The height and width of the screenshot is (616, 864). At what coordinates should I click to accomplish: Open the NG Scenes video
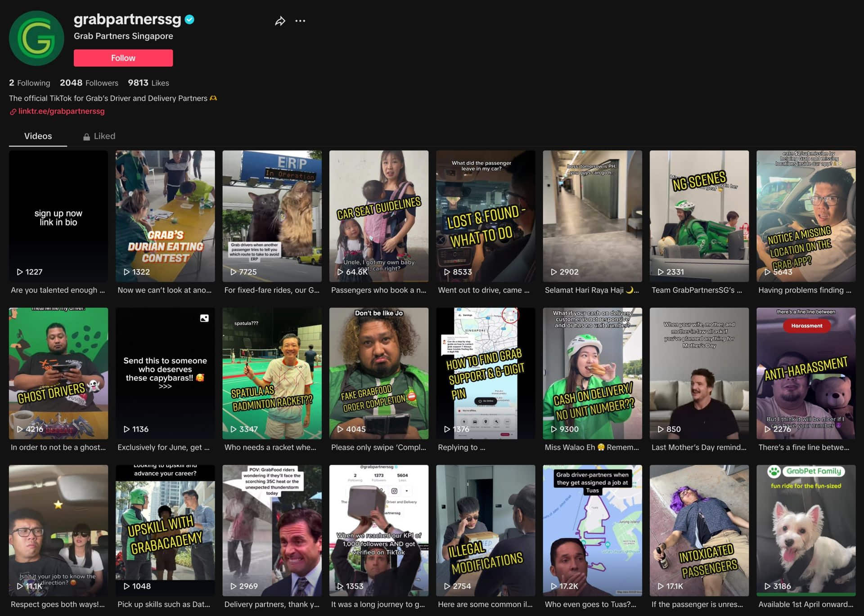[x=699, y=216]
